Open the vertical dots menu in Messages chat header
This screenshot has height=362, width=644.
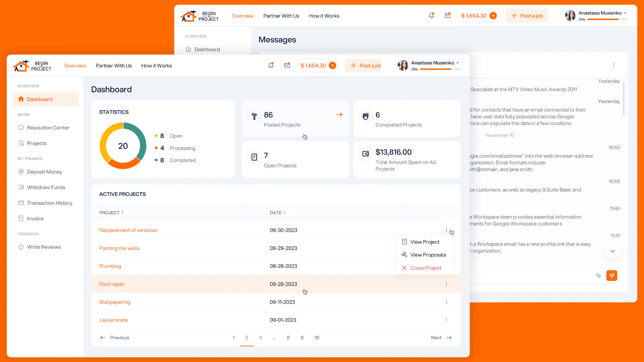point(614,65)
